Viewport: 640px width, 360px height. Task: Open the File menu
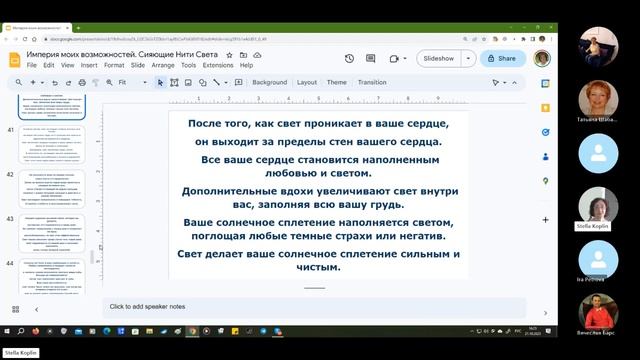tap(31, 65)
